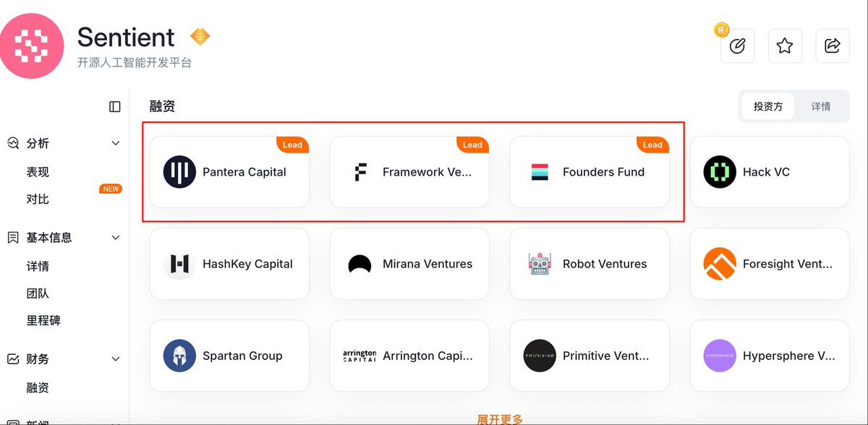Image resolution: width=868 pixels, height=425 pixels.
Task: Open the Spartan Group investor card
Action: pos(229,356)
